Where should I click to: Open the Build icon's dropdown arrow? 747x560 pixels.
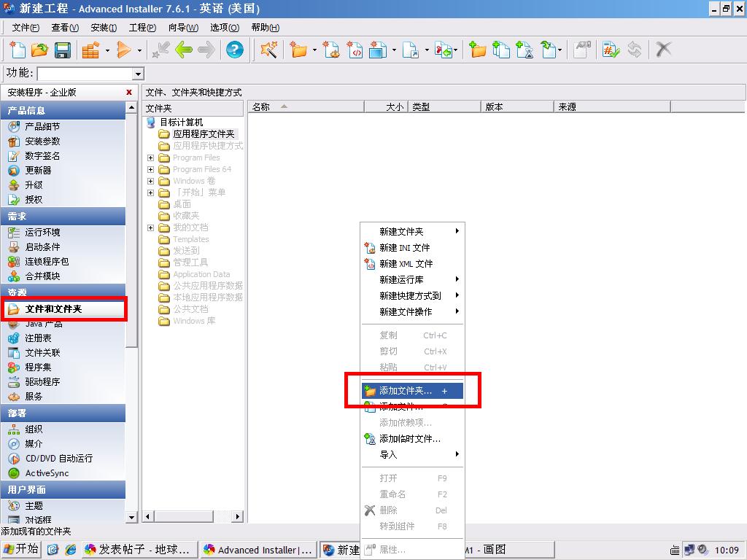point(107,50)
